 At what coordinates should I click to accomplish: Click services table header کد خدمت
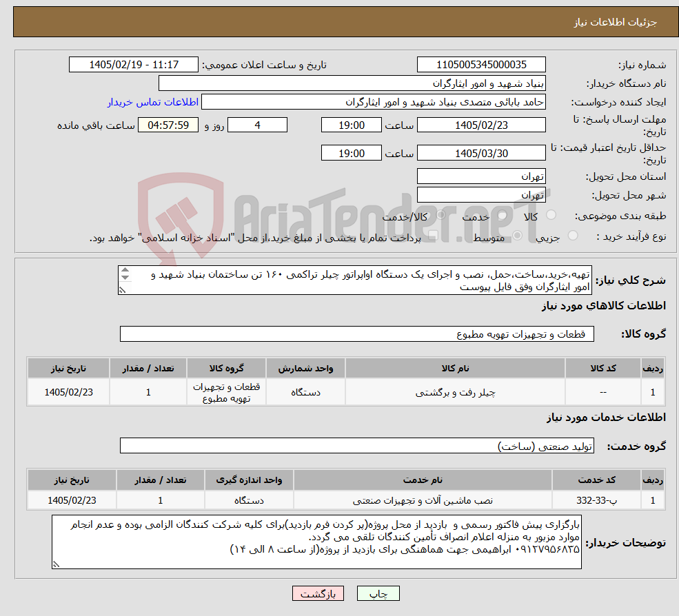click(x=597, y=480)
